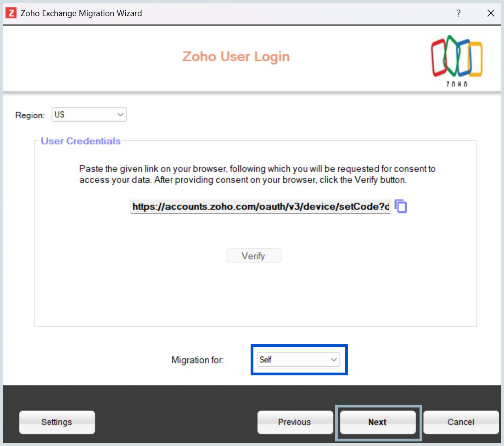504x446 pixels.
Task: Open the help question mark button
Action: point(459,13)
